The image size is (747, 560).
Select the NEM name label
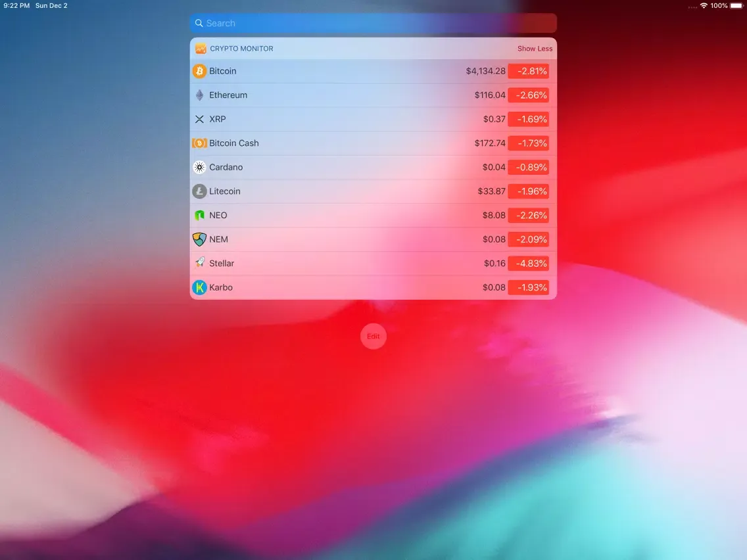[218, 239]
